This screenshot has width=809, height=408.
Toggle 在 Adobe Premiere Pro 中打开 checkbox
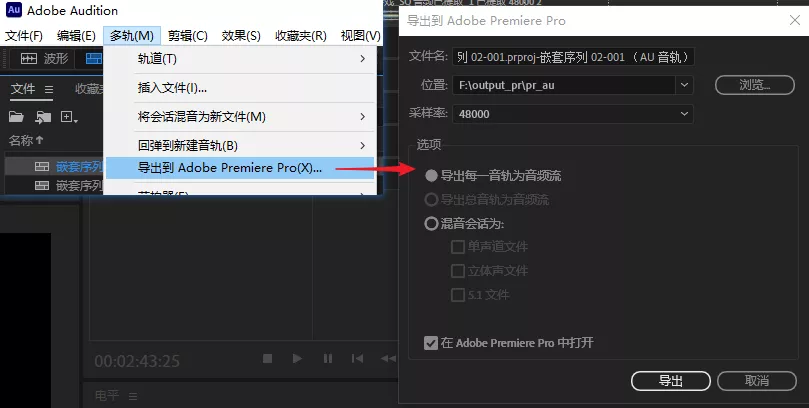click(431, 343)
